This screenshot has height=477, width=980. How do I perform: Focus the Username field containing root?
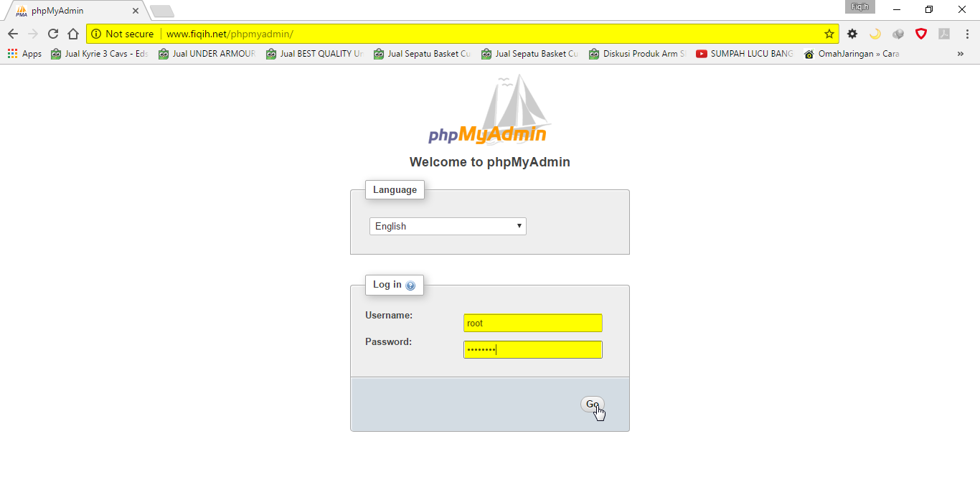click(x=532, y=323)
